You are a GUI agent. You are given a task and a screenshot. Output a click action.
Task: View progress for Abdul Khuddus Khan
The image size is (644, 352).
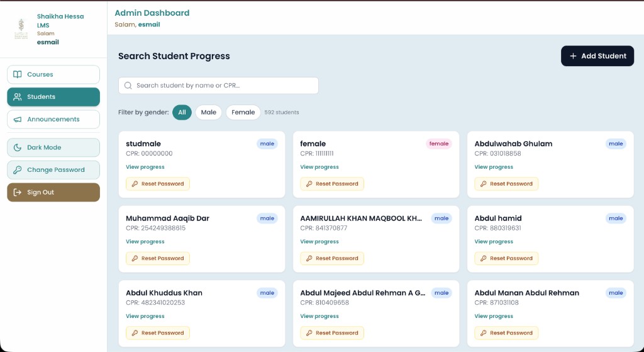pyautogui.click(x=145, y=316)
